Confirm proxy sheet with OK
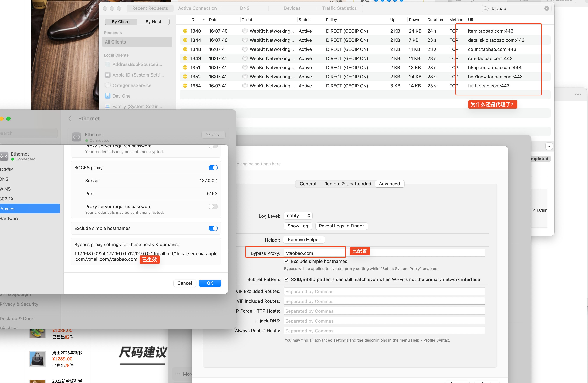The image size is (588, 383). (210, 283)
